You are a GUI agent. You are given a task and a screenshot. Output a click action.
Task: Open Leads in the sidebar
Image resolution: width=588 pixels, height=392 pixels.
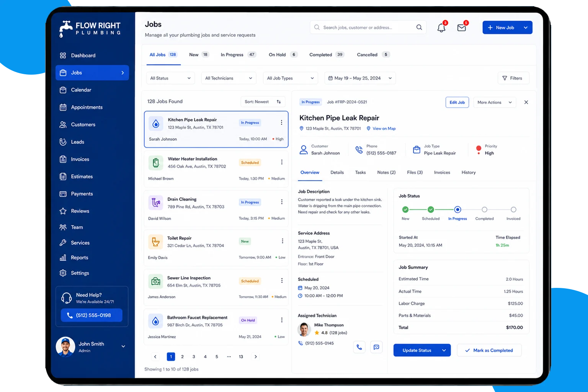pos(92,142)
